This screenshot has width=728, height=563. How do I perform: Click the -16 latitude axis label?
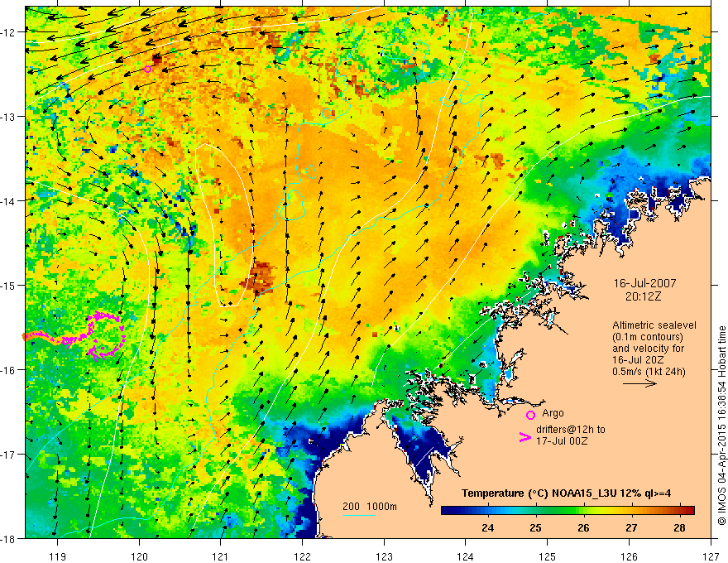(8, 370)
